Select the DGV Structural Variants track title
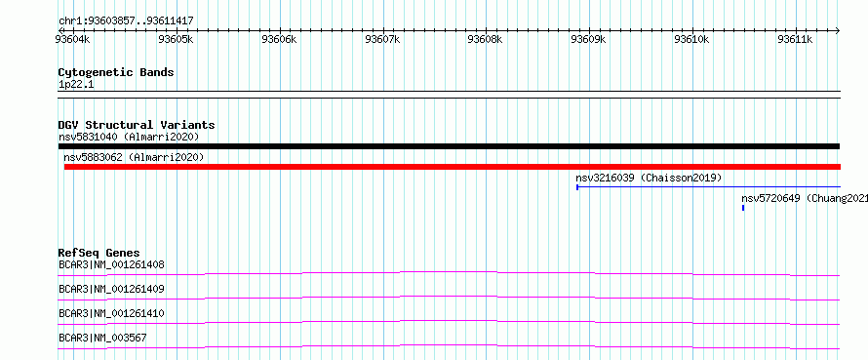Viewport: 868px width, 360px height. 137,125
